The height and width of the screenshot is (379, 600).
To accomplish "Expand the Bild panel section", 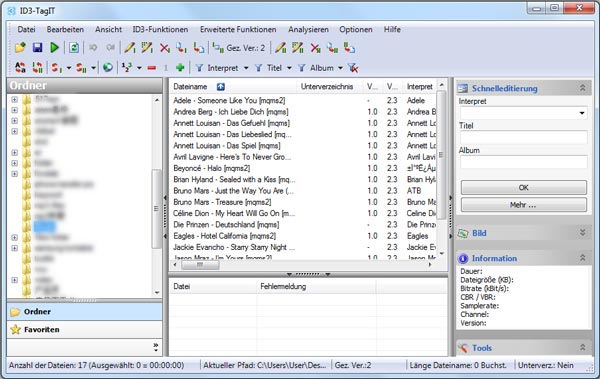I will click(582, 233).
